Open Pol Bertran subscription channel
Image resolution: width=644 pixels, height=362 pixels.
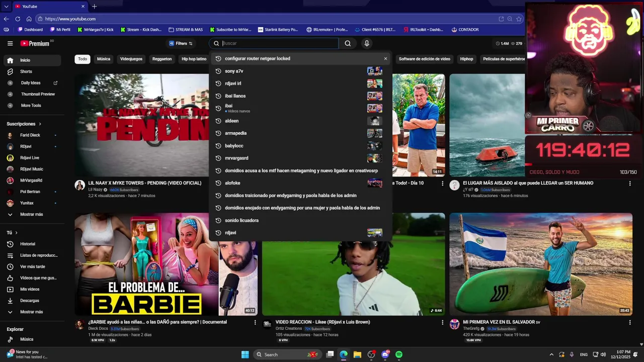pos(32,192)
